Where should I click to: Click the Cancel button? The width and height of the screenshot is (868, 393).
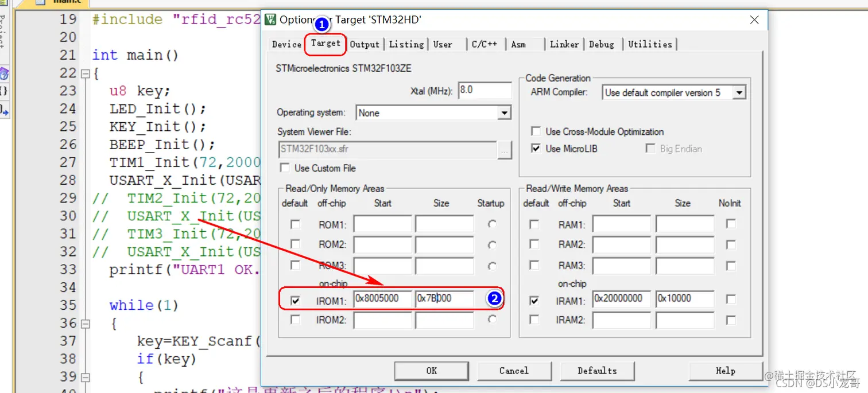tap(514, 371)
